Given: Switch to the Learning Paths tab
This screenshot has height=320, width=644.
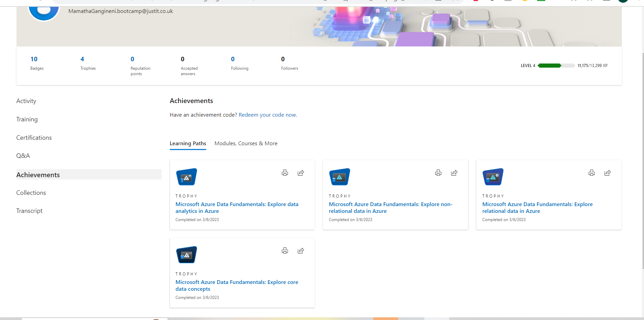Looking at the screenshot, I should pyautogui.click(x=188, y=143).
